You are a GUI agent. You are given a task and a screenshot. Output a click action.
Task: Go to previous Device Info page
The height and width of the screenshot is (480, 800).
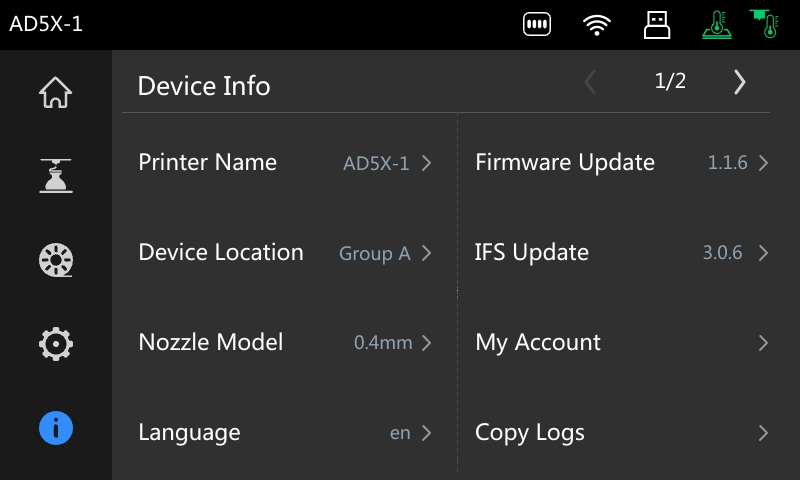point(590,82)
